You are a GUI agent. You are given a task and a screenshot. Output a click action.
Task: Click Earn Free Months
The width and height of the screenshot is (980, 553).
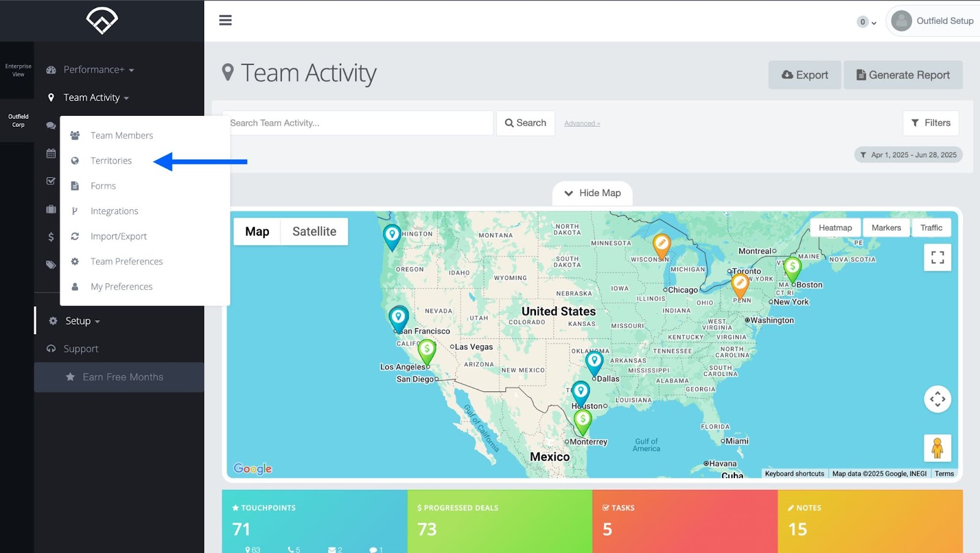[119, 377]
